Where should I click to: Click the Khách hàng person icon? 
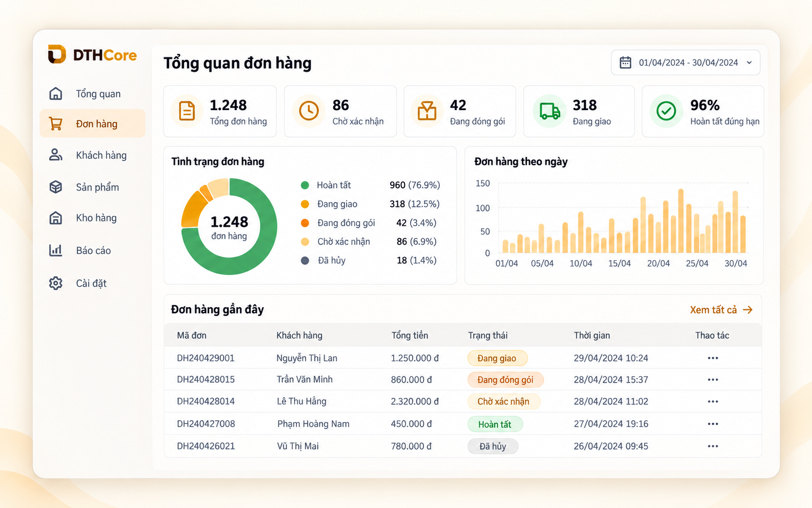click(x=56, y=155)
